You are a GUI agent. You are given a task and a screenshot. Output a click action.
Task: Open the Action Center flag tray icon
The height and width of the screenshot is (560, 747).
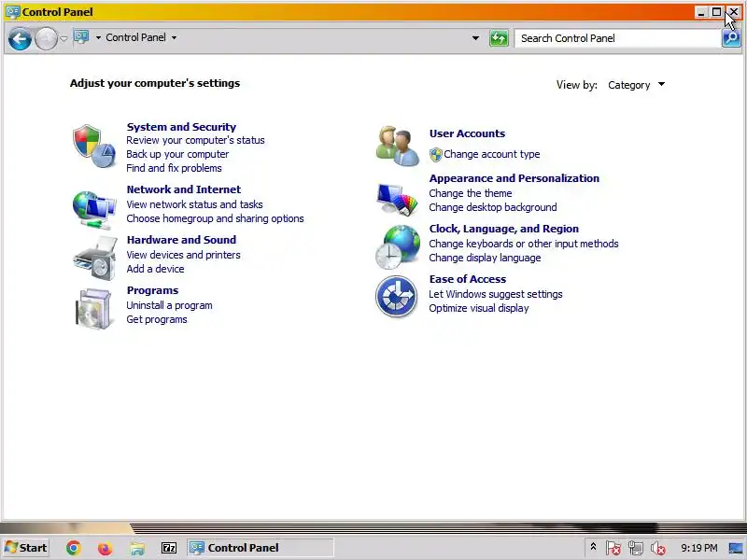click(613, 548)
